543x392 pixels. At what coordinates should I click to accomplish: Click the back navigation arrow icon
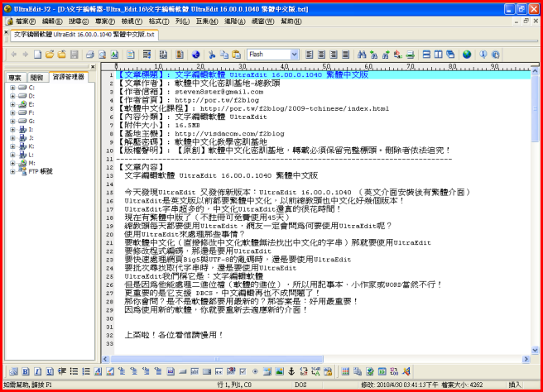point(13,55)
